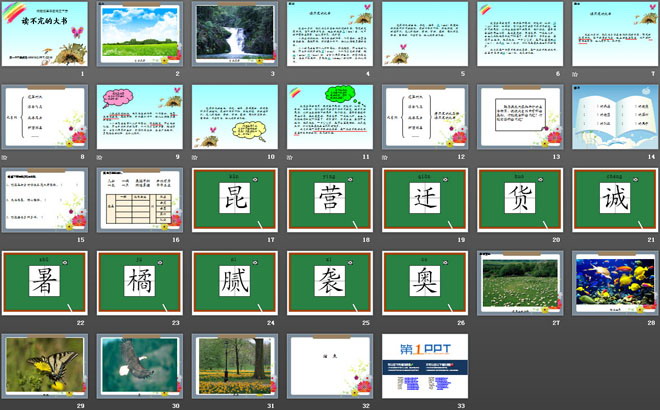Select slide 27 with grassland sheep photo
Image resolution: width=660 pixels, height=410 pixels.
(520, 283)
